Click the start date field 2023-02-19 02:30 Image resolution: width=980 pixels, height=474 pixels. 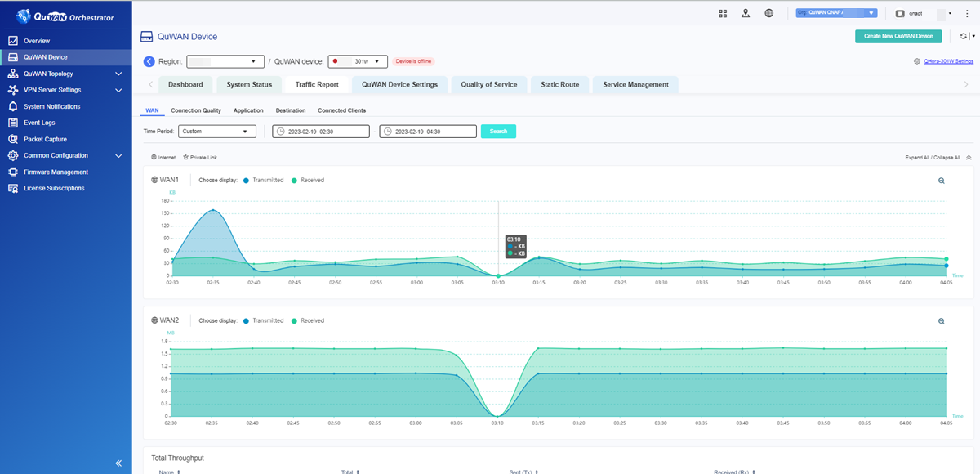pyautogui.click(x=320, y=131)
